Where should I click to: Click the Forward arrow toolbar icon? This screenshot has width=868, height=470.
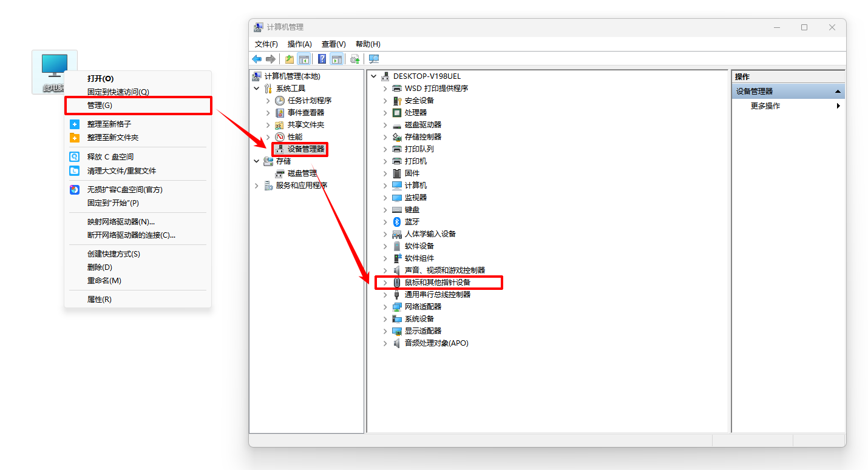point(271,59)
